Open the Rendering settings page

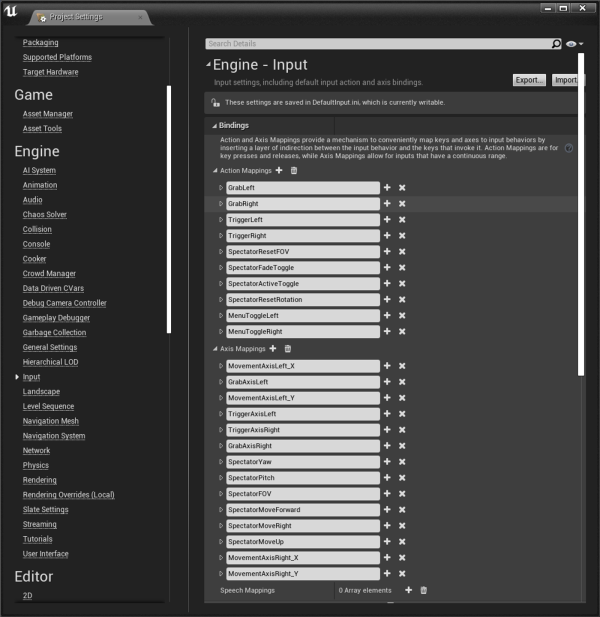tap(39, 480)
